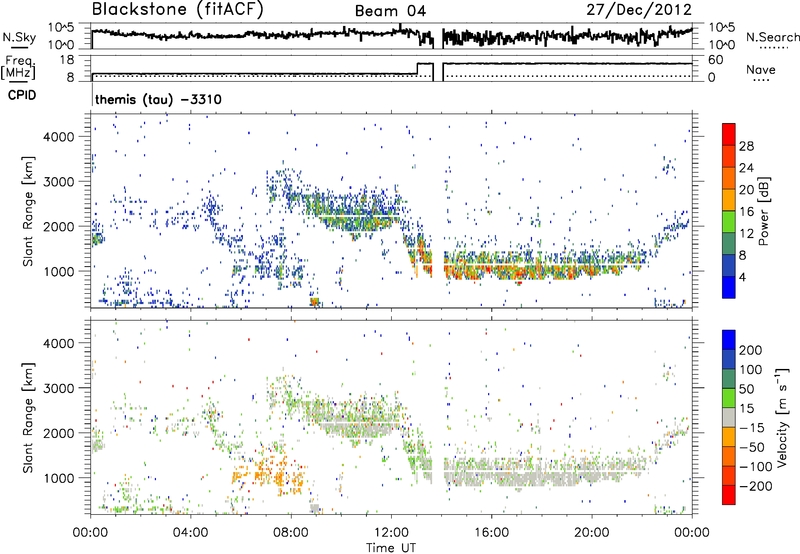Click the '-100' Velocity colorbar tick label

pyautogui.click(x=755, y=466)
